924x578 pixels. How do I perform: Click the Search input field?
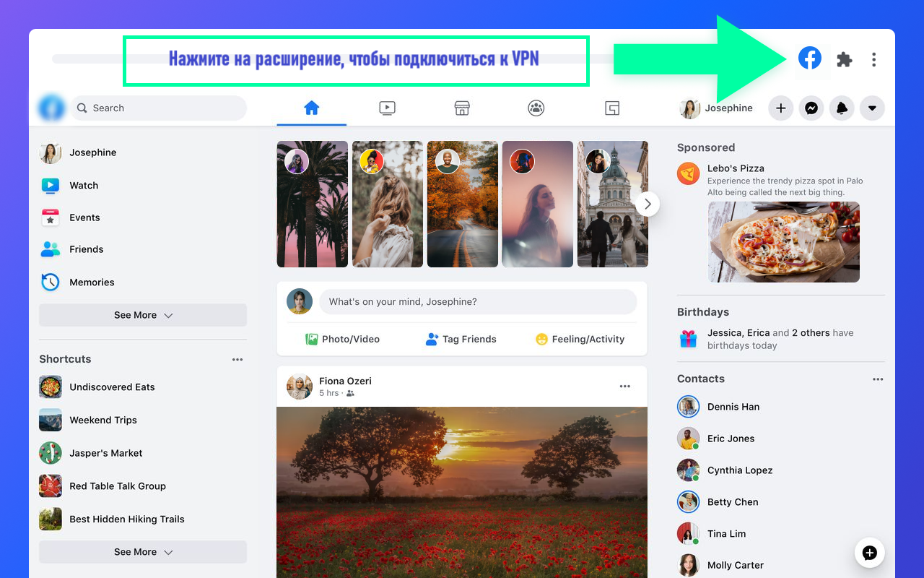tap(157, 107)
